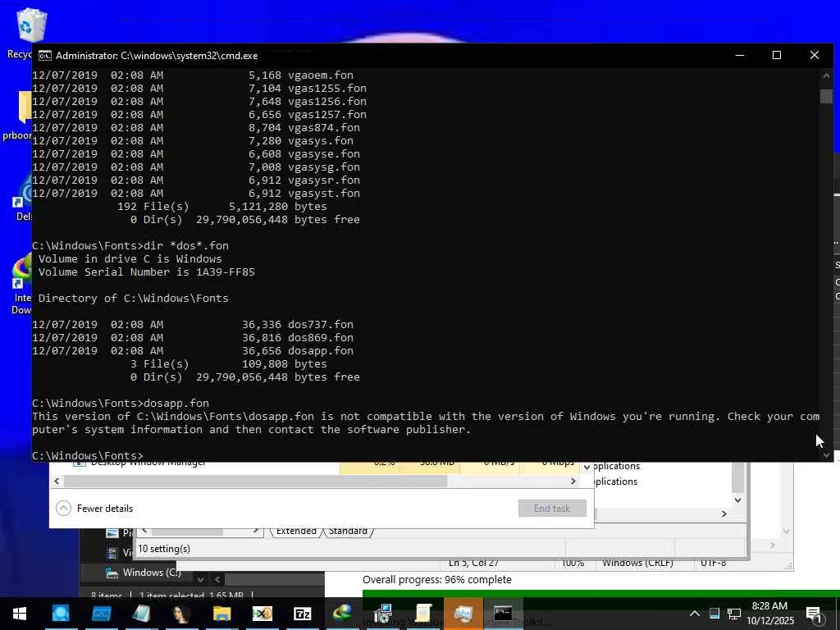Open the network status tray icon
Viewport: 840px width, 630px height.
(734, 614)
